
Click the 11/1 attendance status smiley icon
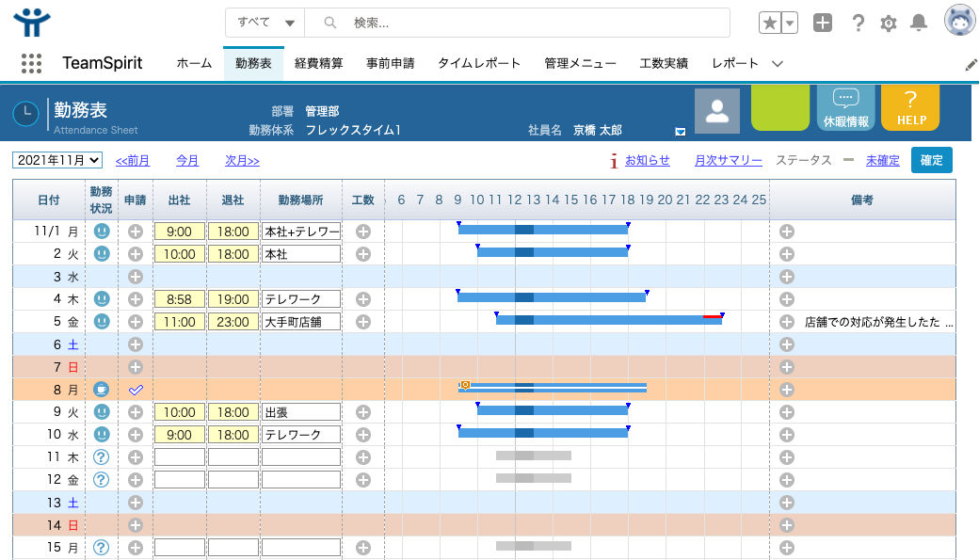[102, 231]
